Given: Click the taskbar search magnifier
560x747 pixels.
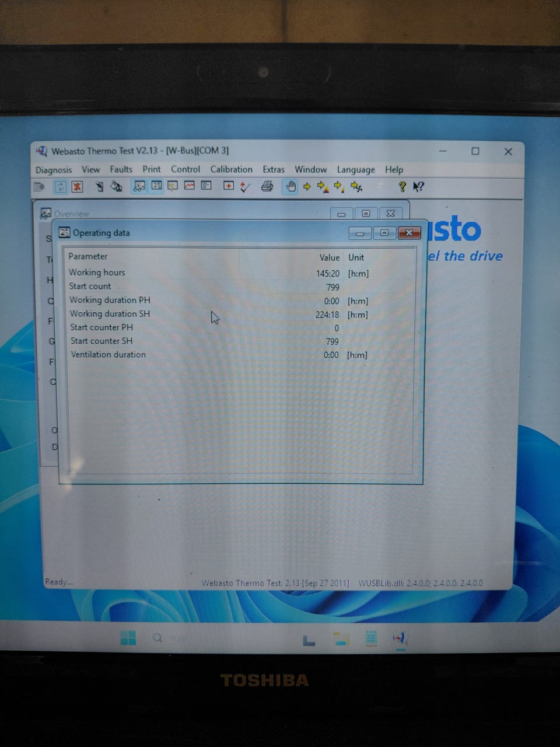Looking at the screenshot, I should point(157,638).
